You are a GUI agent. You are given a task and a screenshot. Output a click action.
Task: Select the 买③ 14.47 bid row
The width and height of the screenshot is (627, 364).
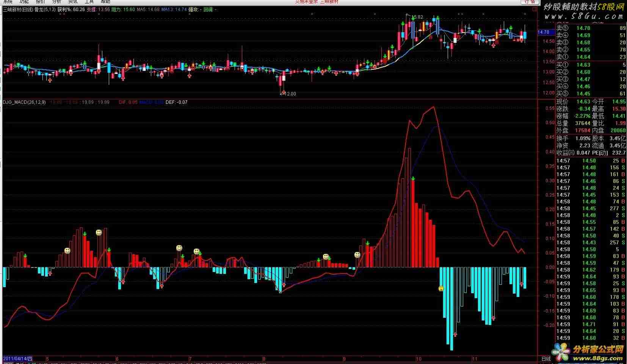pyautogui.click(x=591, y=79)
